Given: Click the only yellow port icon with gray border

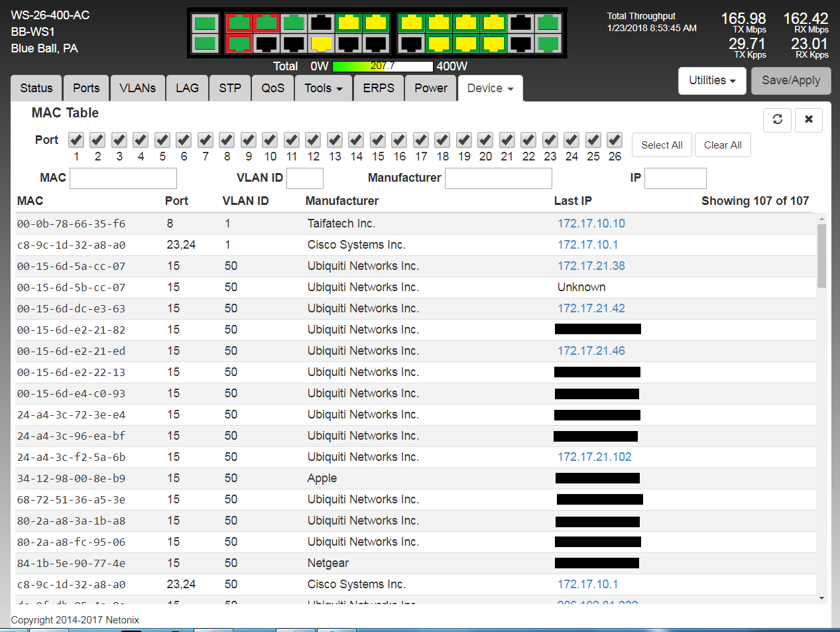Looking at the screenshot, I should tap(321, 44).
